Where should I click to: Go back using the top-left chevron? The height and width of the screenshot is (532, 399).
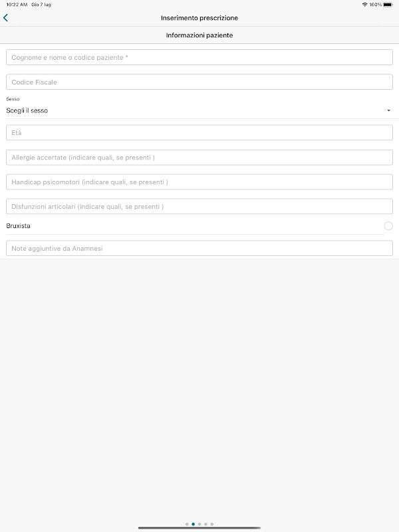[x=6, y=18]
